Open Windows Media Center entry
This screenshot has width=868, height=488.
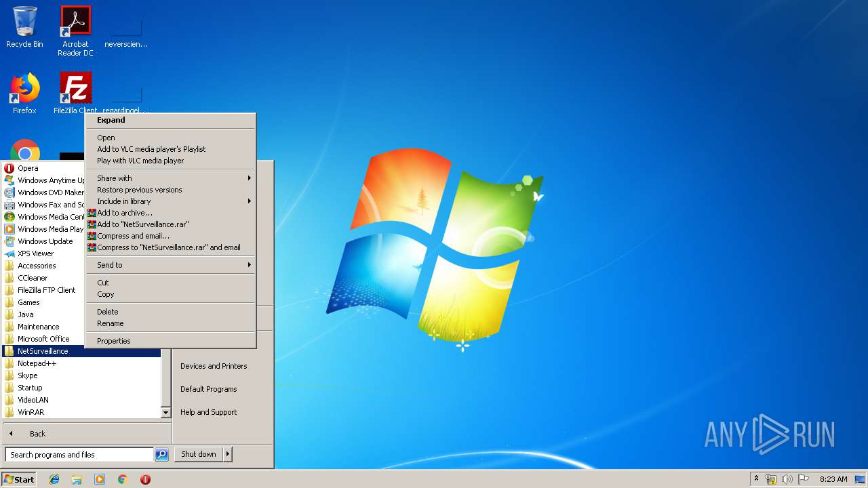tap(44, 217)
